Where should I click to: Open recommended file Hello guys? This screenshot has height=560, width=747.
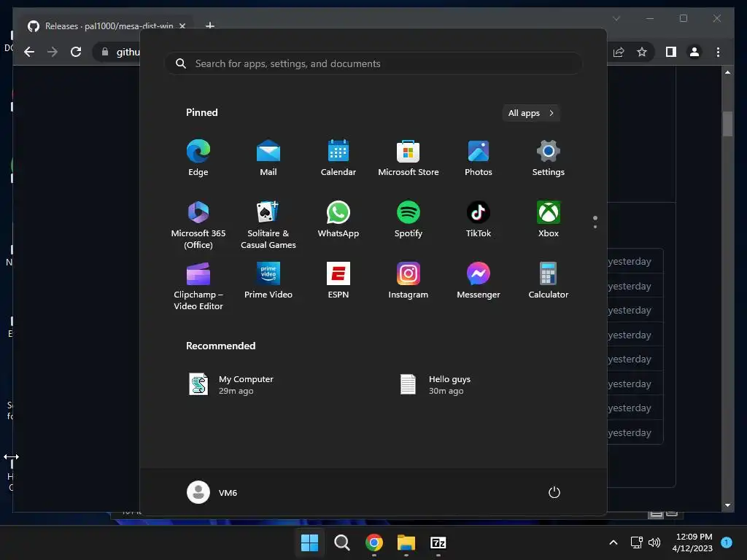point(436,385)
